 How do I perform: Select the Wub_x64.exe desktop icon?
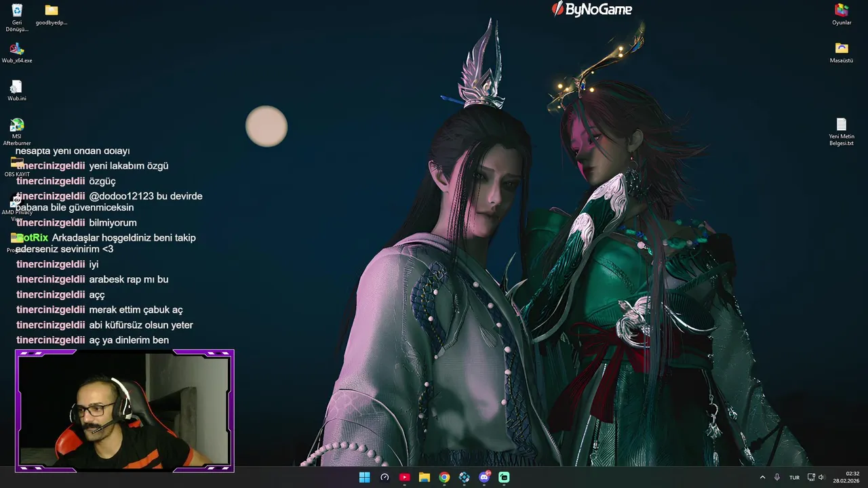click(x=17, y=53)
